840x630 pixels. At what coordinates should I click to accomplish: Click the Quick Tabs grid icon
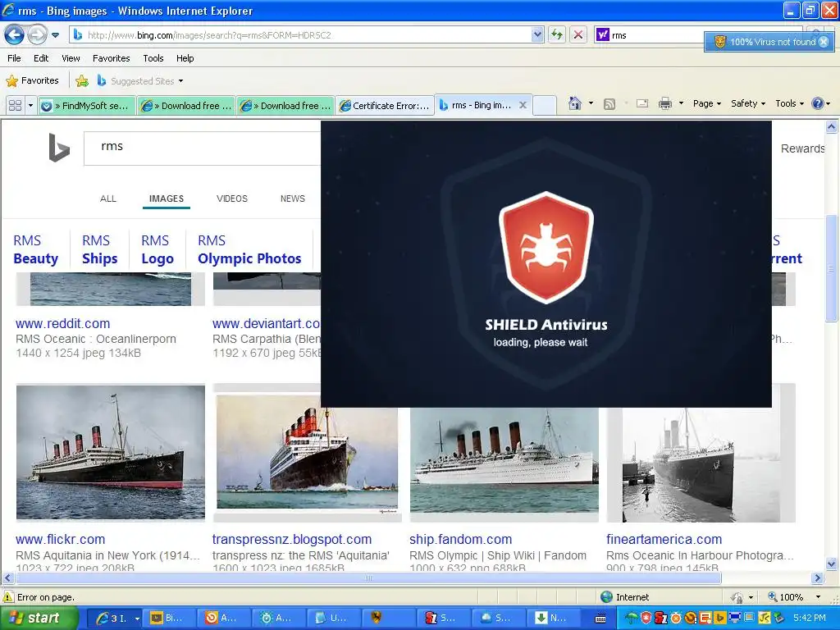point(15,106)
